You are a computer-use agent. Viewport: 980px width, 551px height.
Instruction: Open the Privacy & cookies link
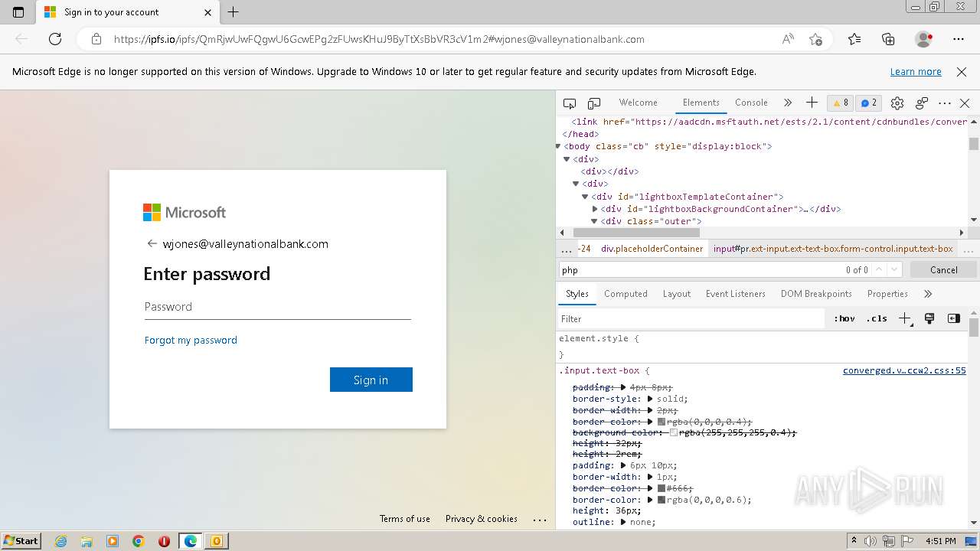click(x=482, y=519)
